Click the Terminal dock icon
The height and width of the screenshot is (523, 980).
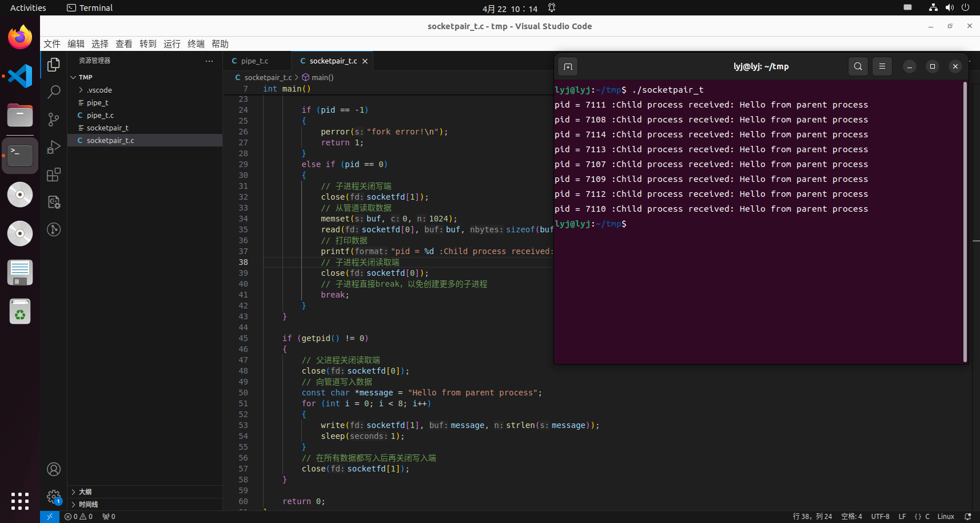tap(20, 155)
